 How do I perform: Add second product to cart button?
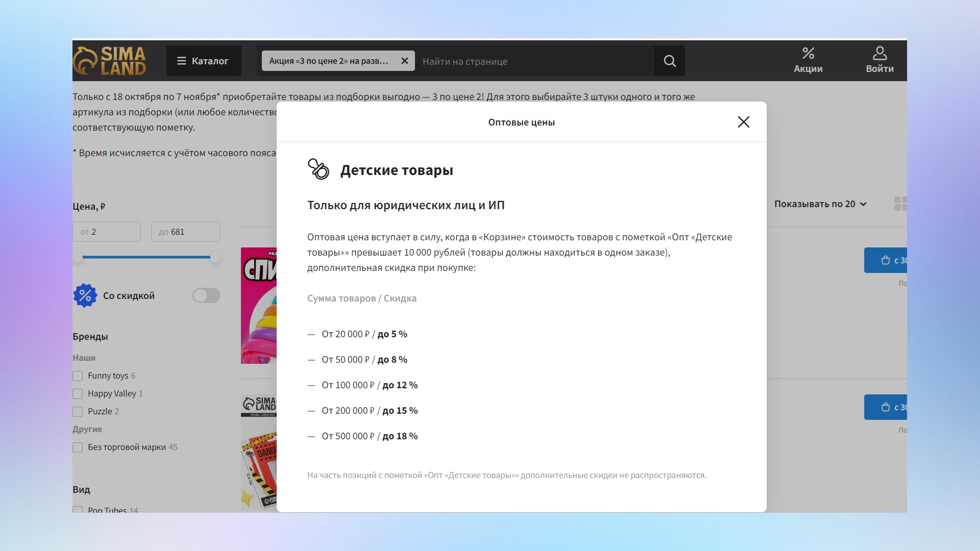[x=886, y=407]
